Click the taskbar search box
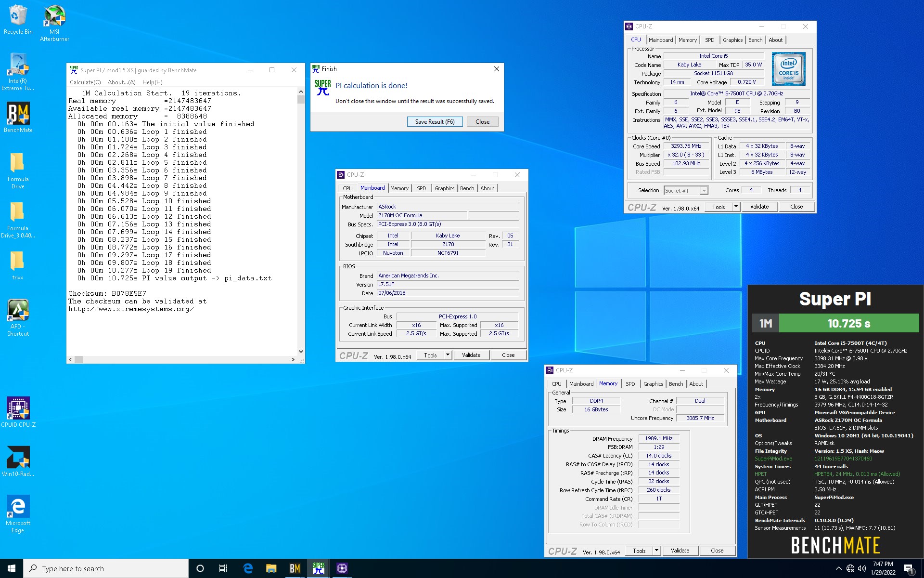 (x=106, y=568)
